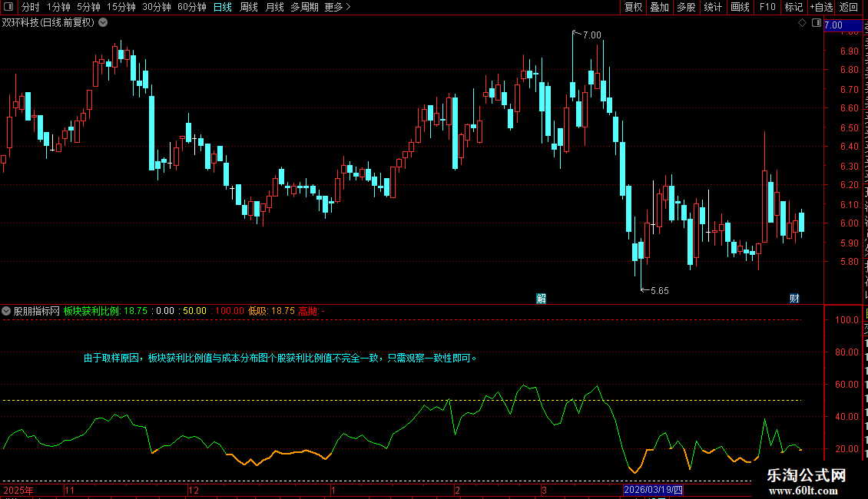
Task: Switch to 多周期 multi-period view
Action: [304, 7]
